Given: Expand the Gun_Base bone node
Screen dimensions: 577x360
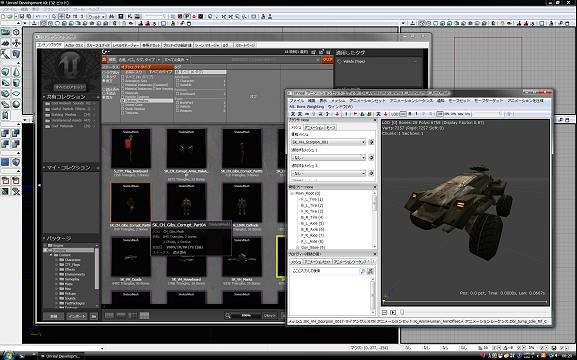Looking at the screenshot, I should (298, 248).
